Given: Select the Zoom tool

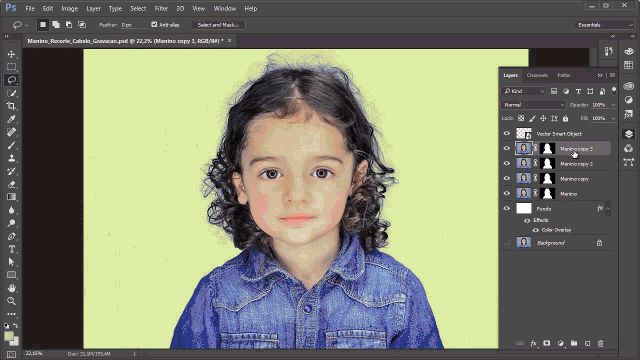Looking at the screenshot, I should tap(11, 301).
